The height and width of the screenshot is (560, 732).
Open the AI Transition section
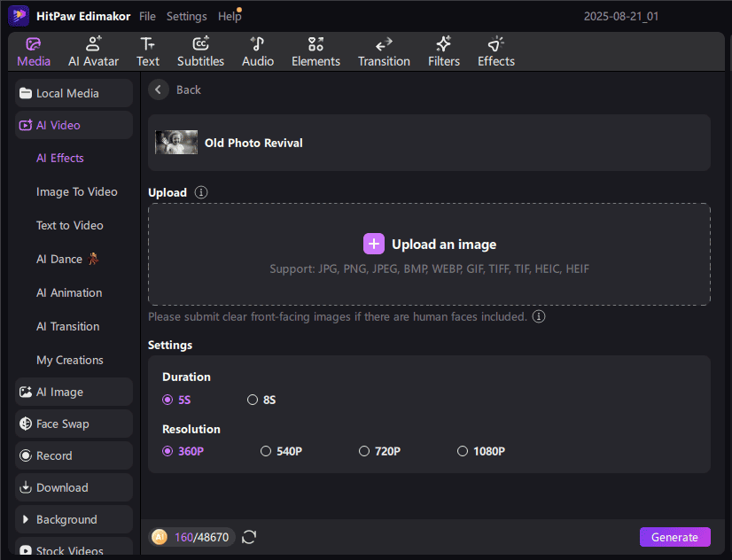coord(68,326)
